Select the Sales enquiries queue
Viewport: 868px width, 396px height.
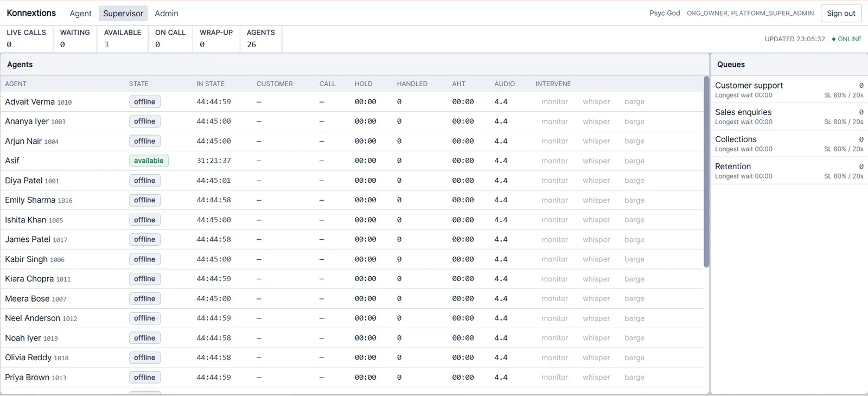tap(789, 117)
